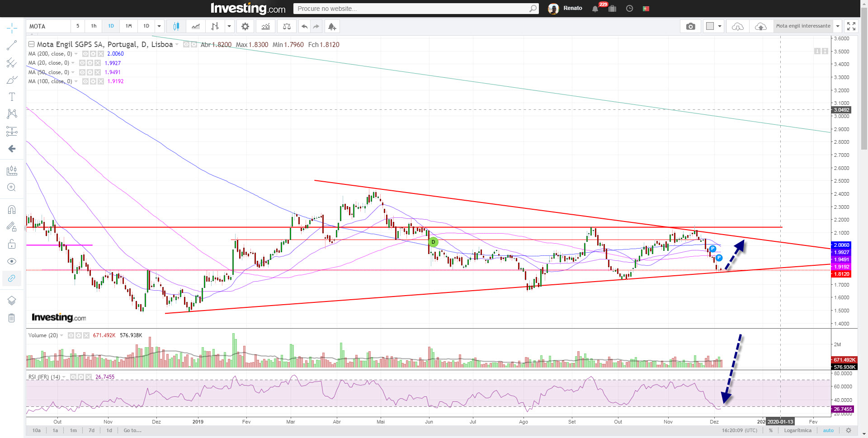
Task: Expand the RSI (IFR) dropdown arrow
Action: coord(64,377)
